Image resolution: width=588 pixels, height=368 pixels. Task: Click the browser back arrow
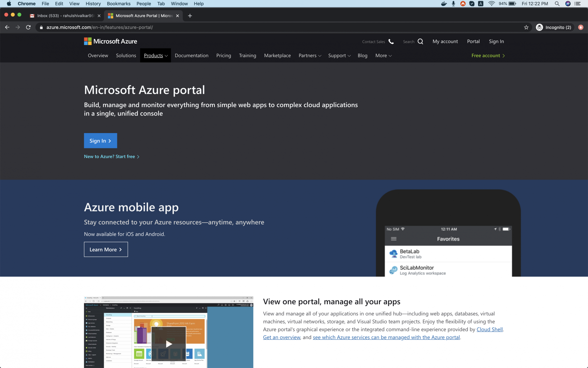7,27
